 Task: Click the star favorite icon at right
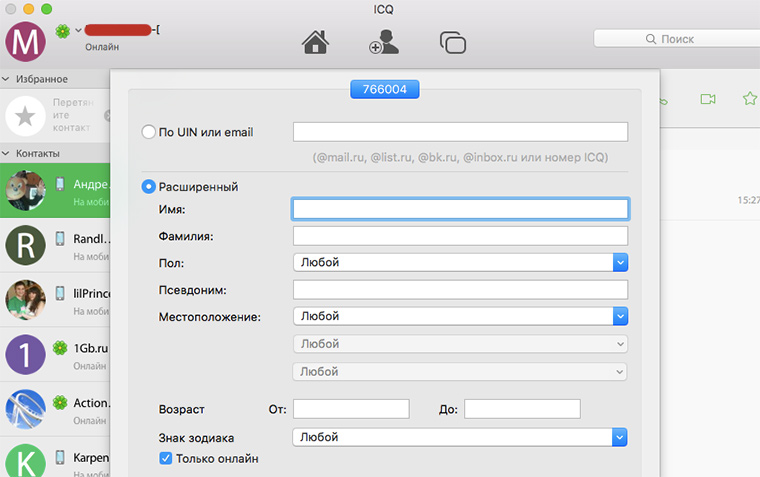(x=749, y=99)
